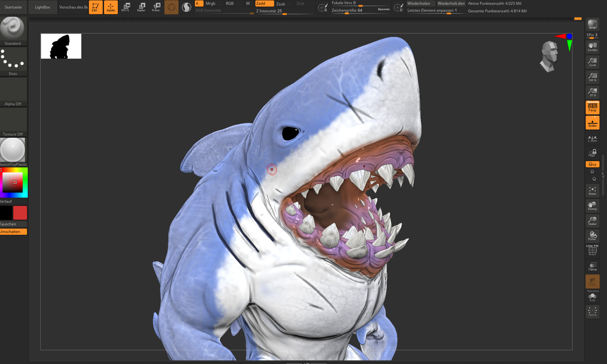This screenshot has width=607, height=364.
Task: Click the Skalier. scale tool in top toolbar
Action: (141, 7)
